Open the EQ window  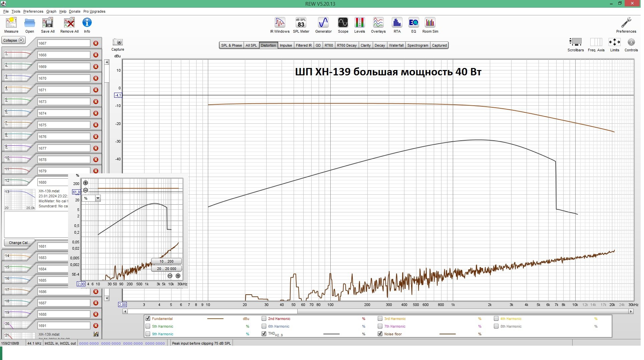413,25
